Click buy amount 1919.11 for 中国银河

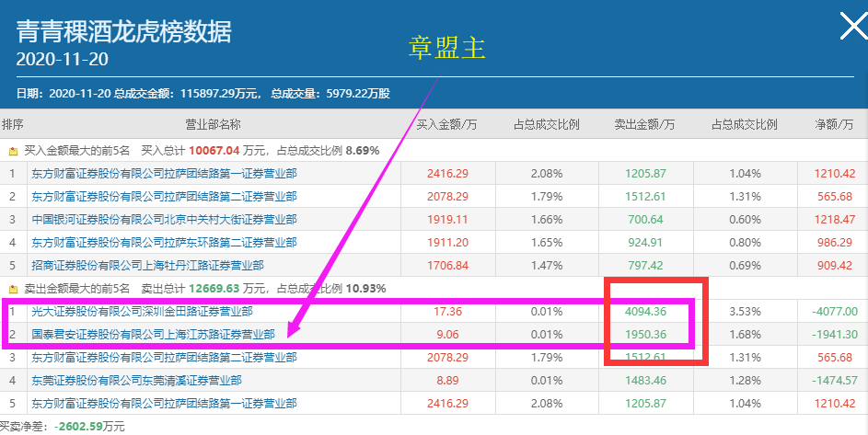coord(448,220)
